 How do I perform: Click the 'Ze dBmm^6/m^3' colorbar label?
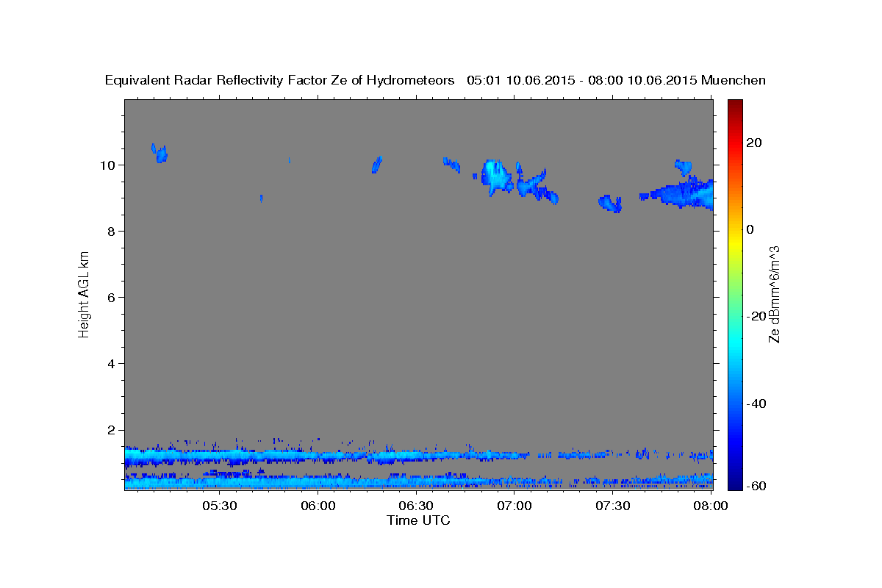point(773,294)
